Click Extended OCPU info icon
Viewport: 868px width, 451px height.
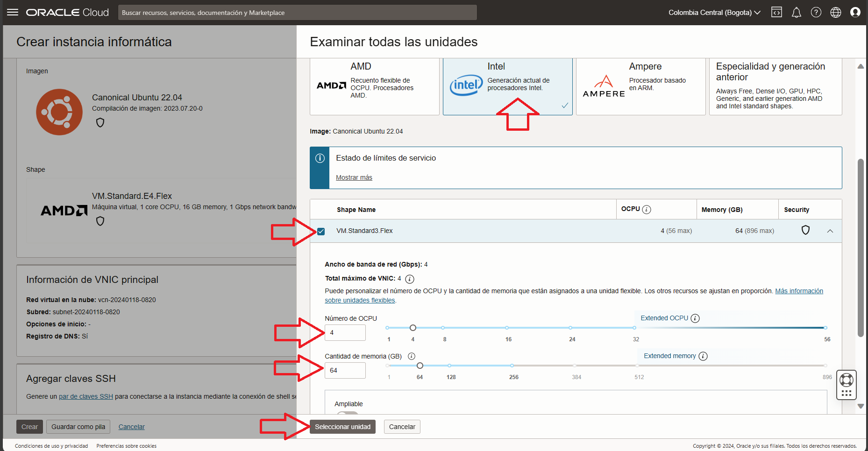tap(695, 318)
